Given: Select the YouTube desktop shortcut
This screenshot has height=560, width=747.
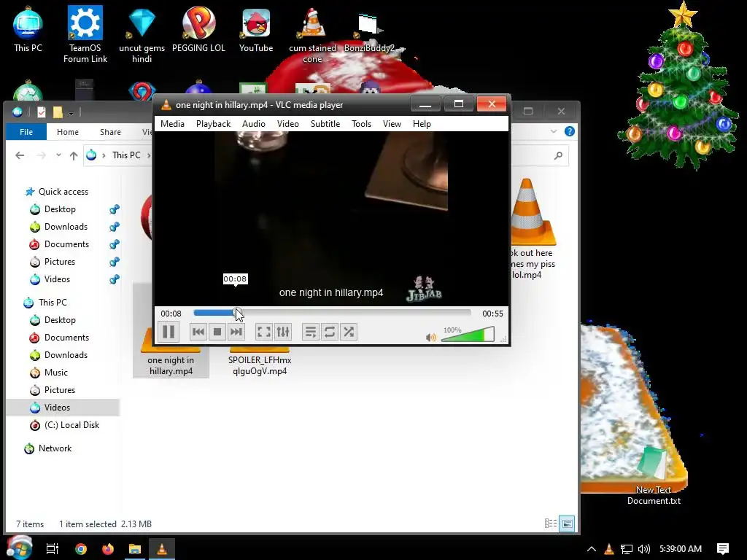Looking at the screenshot, I should 256,29.
